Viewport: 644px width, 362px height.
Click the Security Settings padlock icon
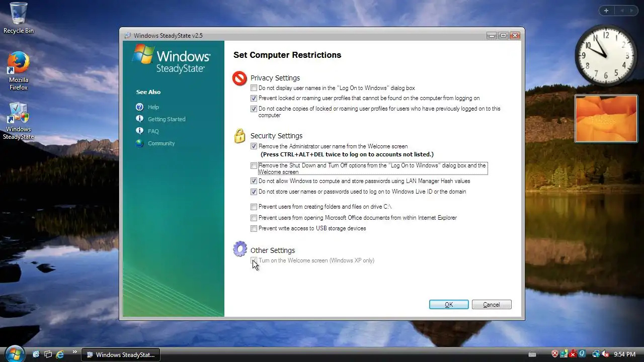[x=240, y=136]
